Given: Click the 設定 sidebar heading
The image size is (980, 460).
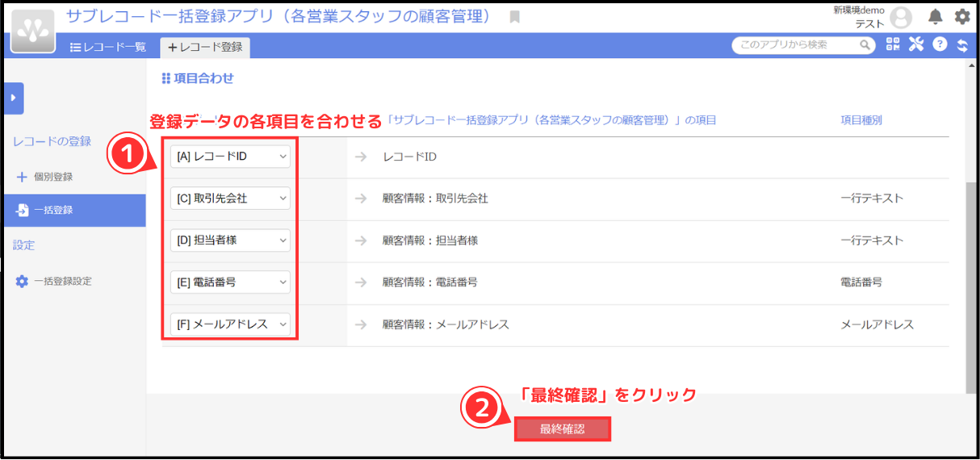Looking at the screenshot, I should 24,245.
